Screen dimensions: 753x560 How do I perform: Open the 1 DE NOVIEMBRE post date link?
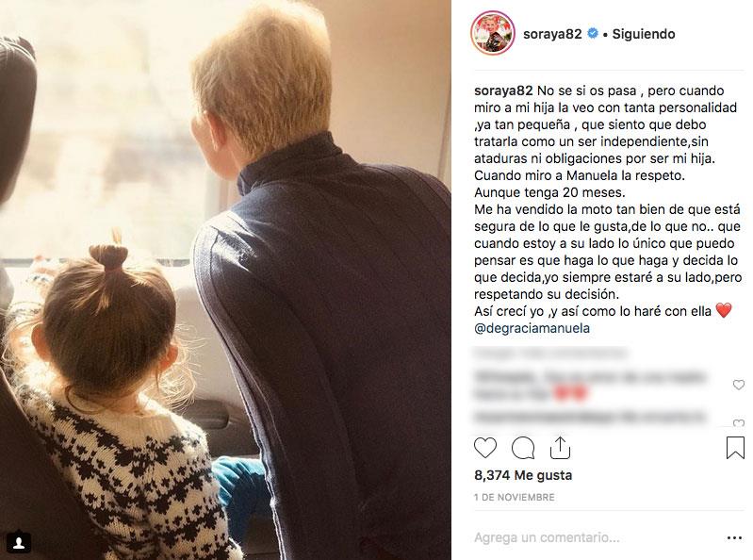tap(515, 497)
